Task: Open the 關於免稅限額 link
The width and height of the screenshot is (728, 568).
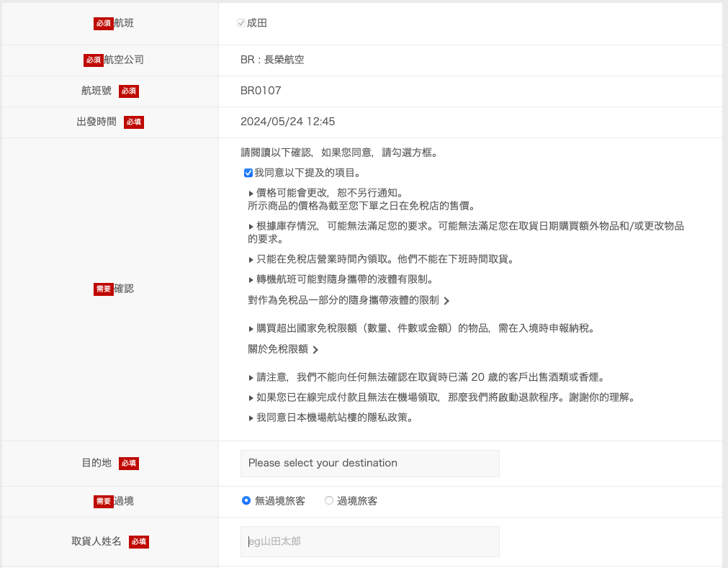Action: (x=278, y=349)
